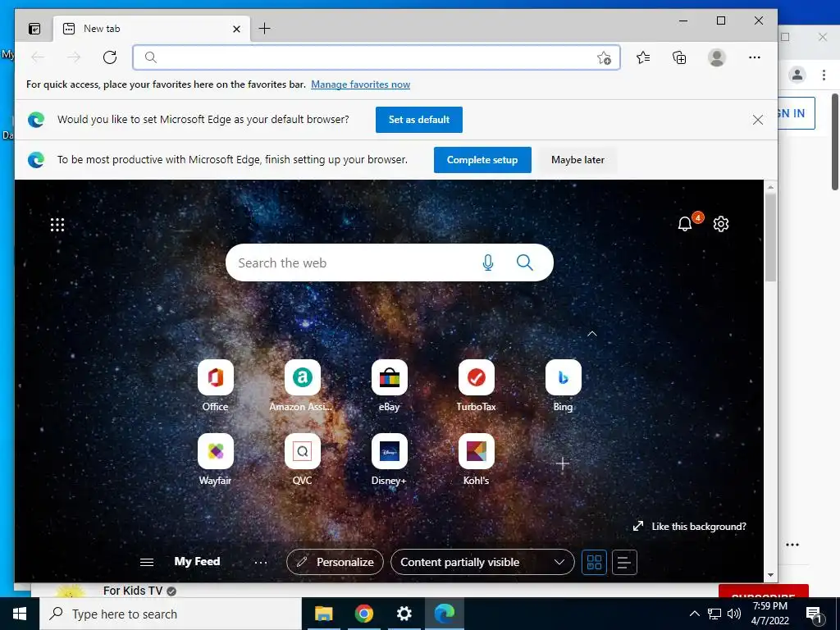The width and height of the screenshot is (840, 630).
Task: Click the scrollbar up arrow in the Edge page
Action: coord(770,187)
